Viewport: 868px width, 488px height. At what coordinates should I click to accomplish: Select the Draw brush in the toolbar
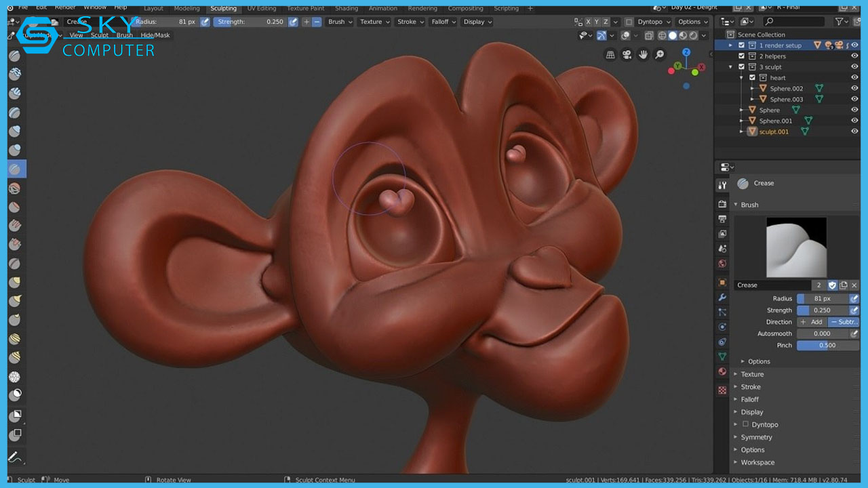point(15,56)
